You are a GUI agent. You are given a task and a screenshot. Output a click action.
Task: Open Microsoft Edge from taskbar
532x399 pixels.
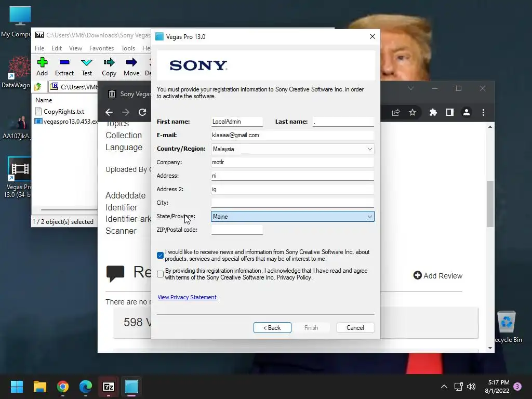86,387
